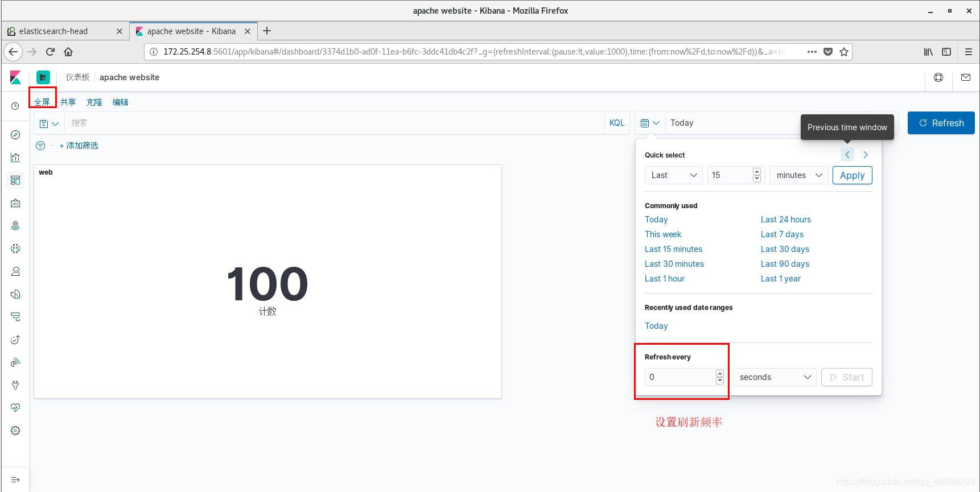
Task: Click the 仪表板 breadcrumb link
Action: (77, 77)
